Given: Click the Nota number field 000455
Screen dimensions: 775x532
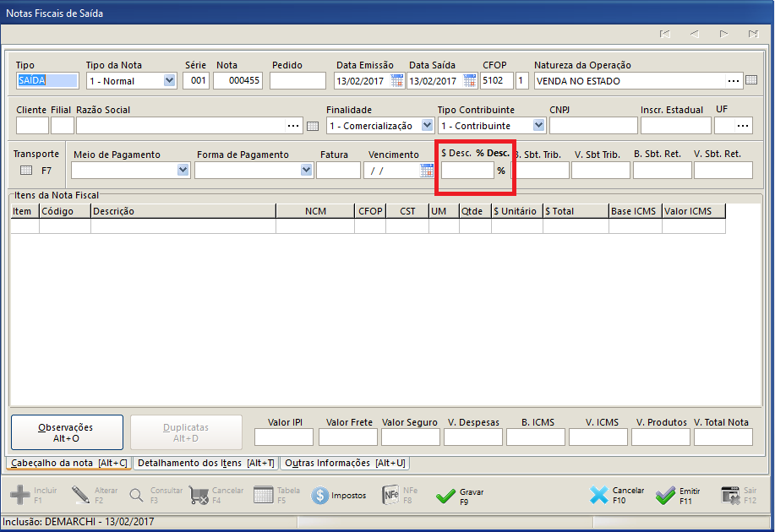Looking at the screenshot, I should [237, 80].
